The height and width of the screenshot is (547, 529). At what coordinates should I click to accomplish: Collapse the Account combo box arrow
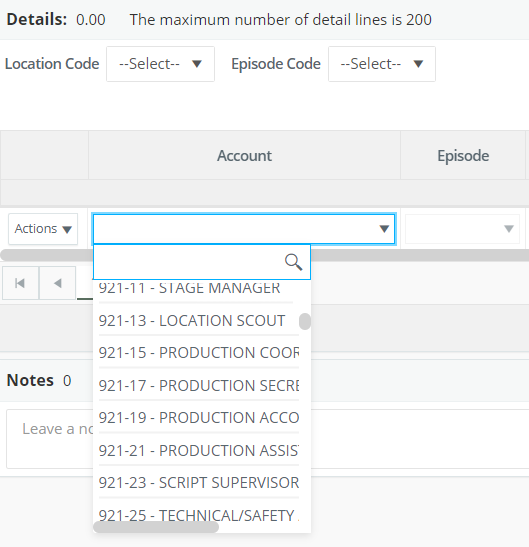[384, 229]
